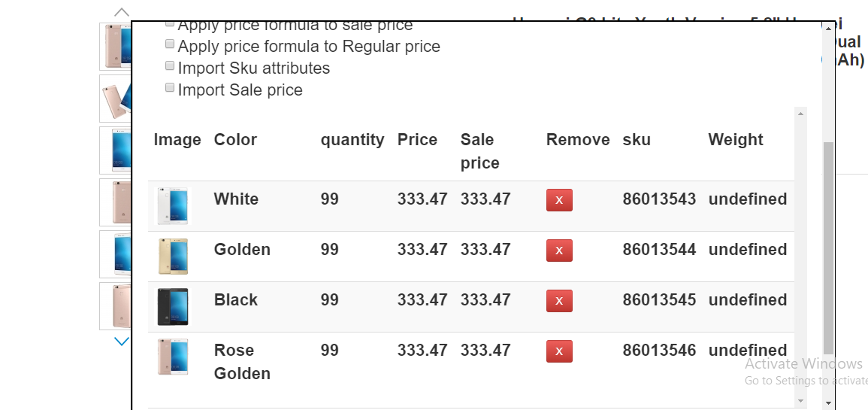This screenshot has height=410, width=868.
Task: Click the Golden phone variant image
Action: click(x=173, y=257)
